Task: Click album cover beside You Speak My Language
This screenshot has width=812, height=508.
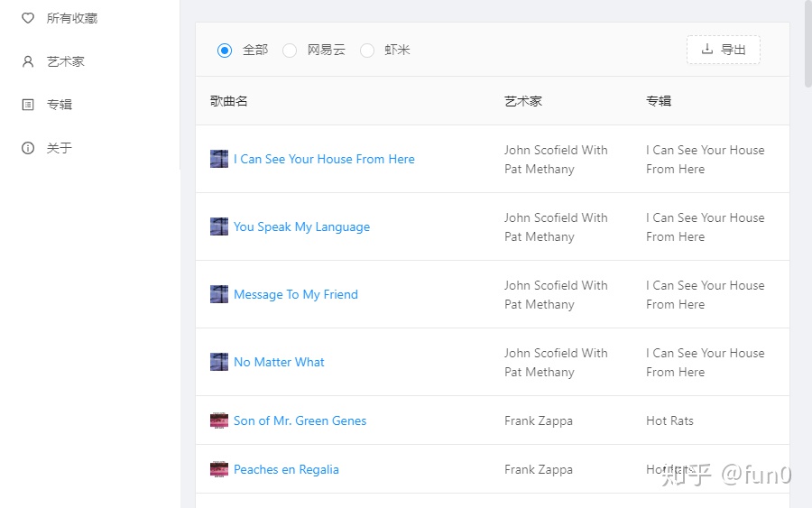Action: 219,226
